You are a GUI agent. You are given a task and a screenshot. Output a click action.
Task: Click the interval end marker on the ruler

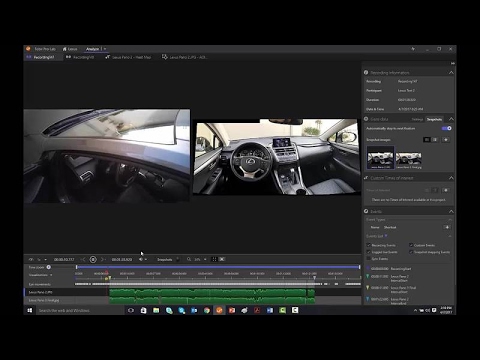click(314, 277)
